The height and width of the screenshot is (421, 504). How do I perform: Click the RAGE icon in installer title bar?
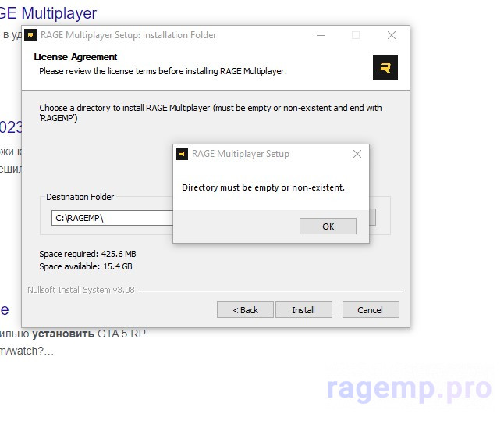pos(30,35)
